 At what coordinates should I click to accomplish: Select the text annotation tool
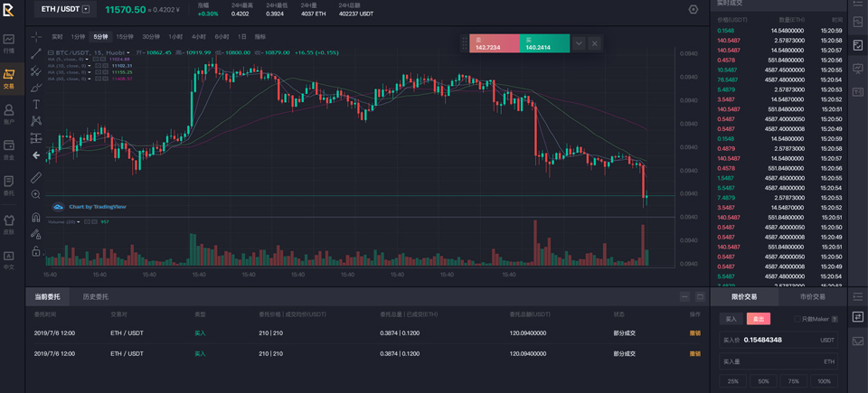36,104
